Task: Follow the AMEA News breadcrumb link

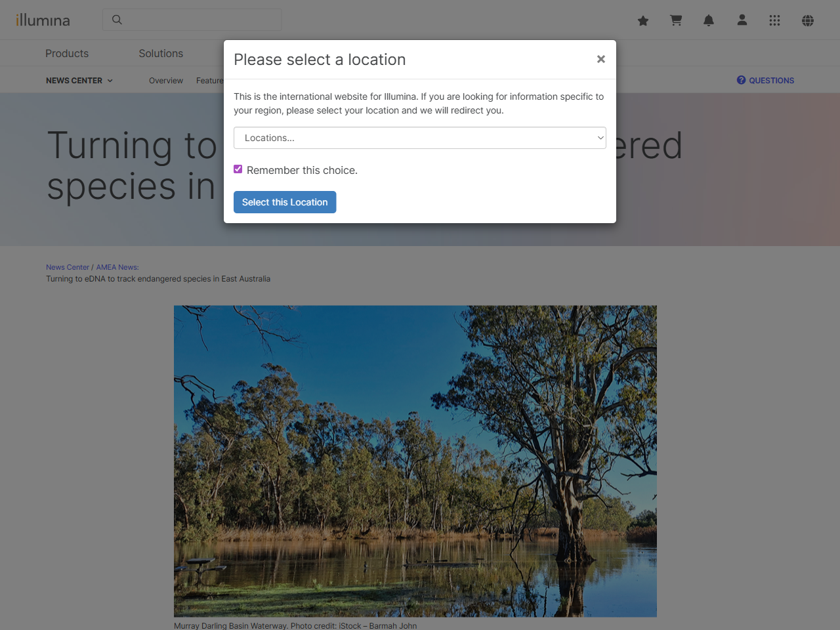Action: tap(117, 267)
